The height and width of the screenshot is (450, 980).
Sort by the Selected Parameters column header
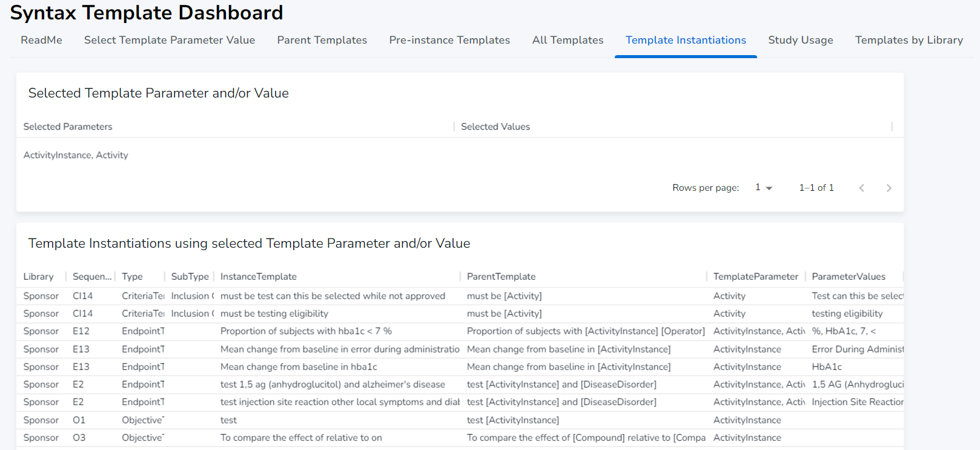click(68, 127)
